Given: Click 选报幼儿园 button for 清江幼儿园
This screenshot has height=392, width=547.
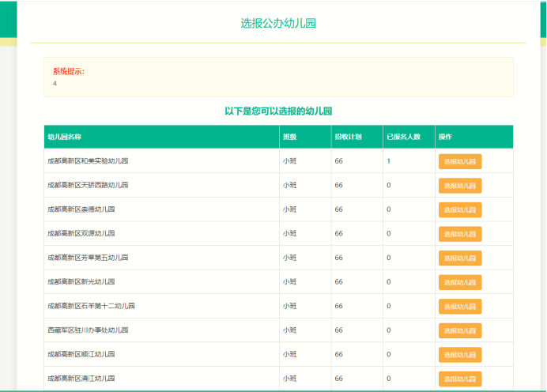Looking at the screenshot, I should pos(459,379).
